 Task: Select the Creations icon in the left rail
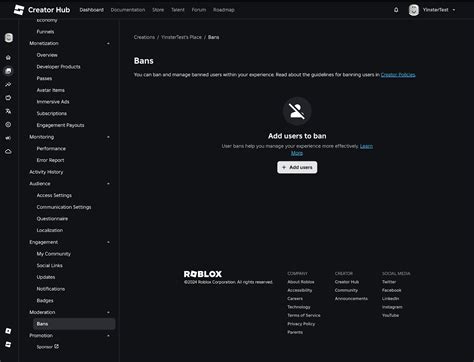coord(8,71)
